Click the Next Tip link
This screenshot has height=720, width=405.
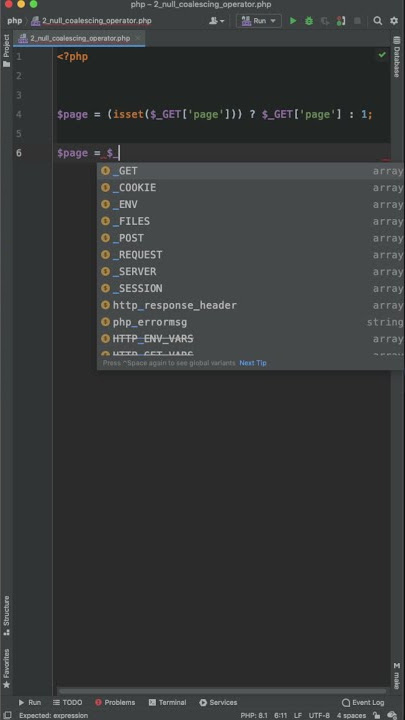coord(253,363)
